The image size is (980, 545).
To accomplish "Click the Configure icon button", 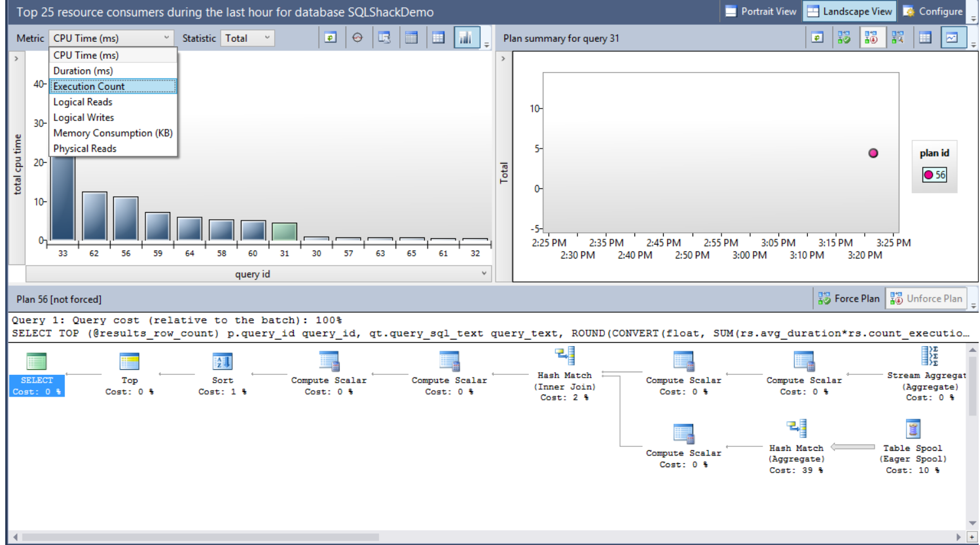I will click(x=932, y=11).
